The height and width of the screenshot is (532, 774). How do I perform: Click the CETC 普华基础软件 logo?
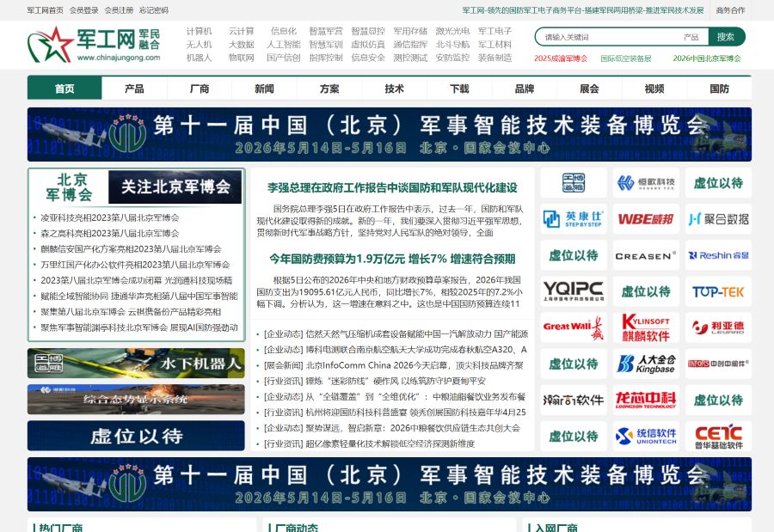click(718, 436)
